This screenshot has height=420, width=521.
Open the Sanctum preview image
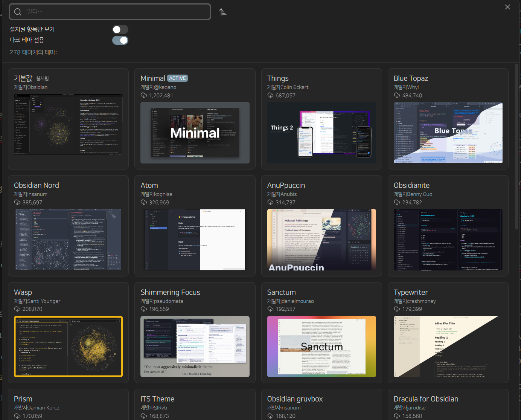point(321,347)
